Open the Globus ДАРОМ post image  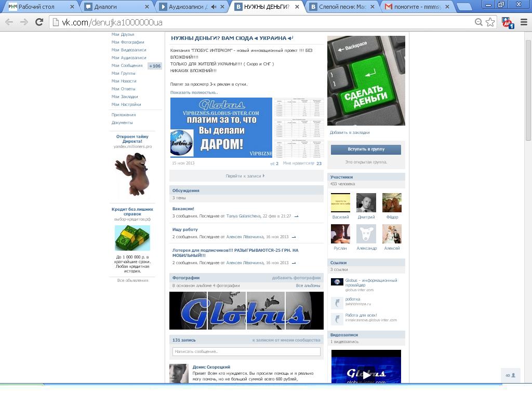coord(221,128)
